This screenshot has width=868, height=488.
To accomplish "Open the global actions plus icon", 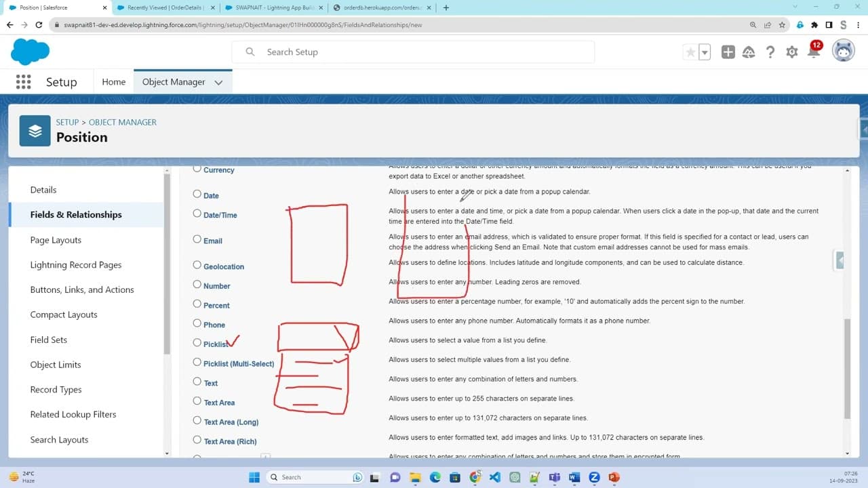I will click(728, 52).
